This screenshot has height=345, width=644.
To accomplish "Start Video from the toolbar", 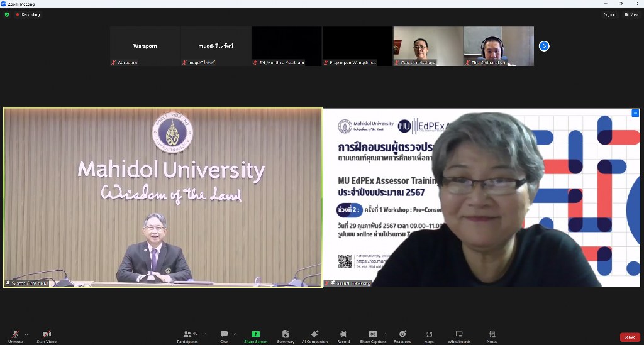I will (x=47, y=336).
